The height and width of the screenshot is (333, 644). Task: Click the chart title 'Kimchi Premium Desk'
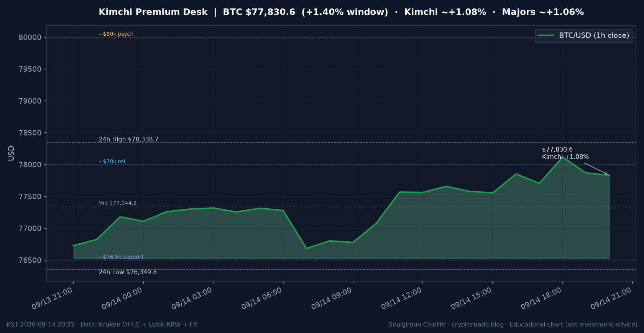click(153, 12)
